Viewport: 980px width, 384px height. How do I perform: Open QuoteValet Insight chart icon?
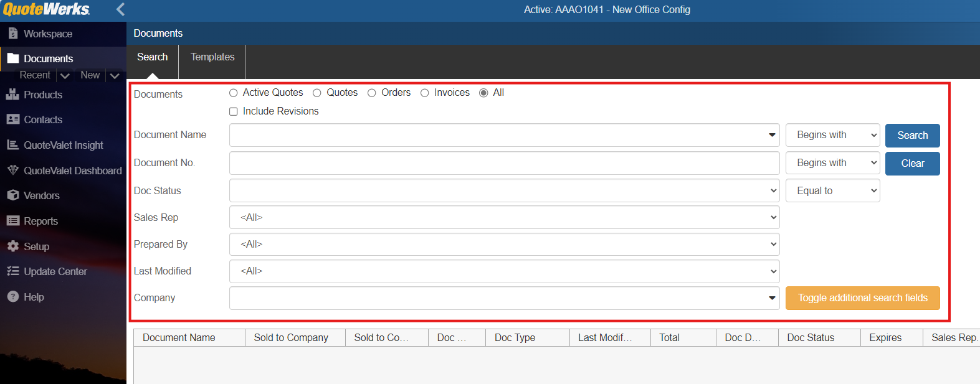coord(12,145)
